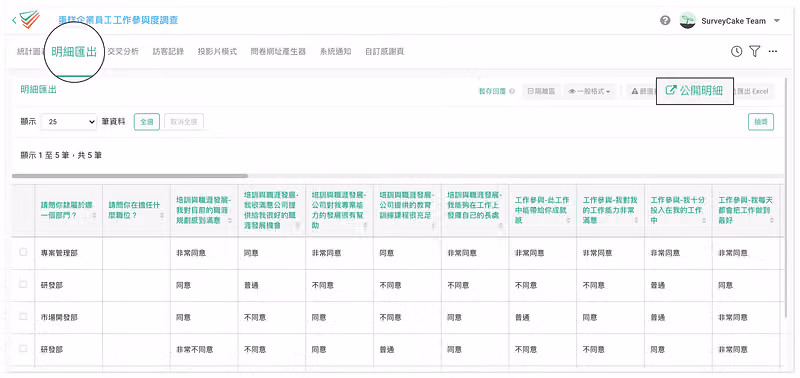The height and width of the screenshot is (378, 800).
Task: Click the 隔離區 button
Action: [541, 91]
